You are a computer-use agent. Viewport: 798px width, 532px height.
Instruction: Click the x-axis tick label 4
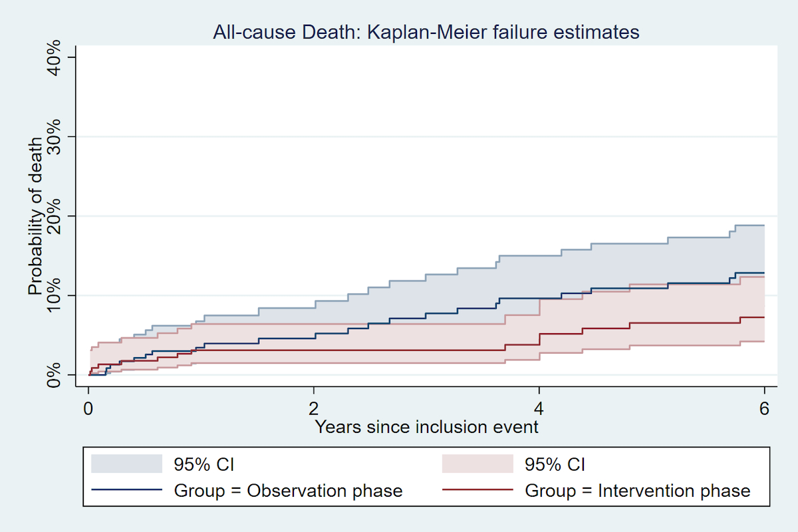pyautogui.click(x=539, y=407)
